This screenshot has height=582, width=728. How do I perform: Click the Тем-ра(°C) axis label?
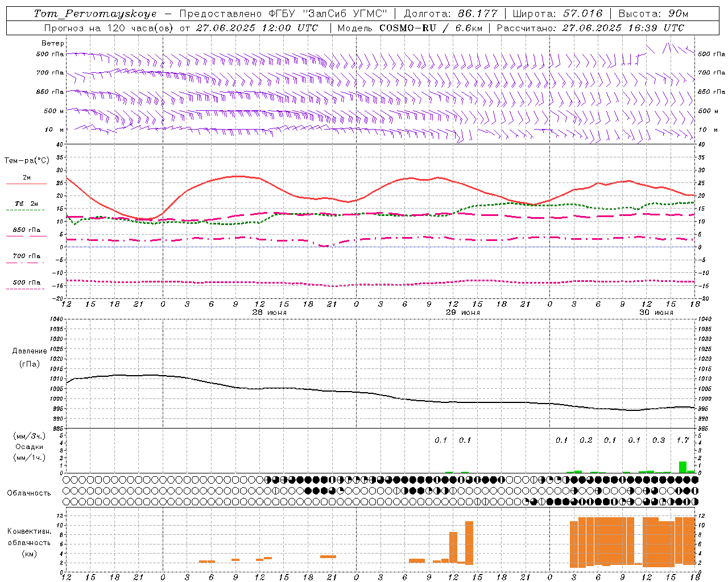tap(27, 161)
